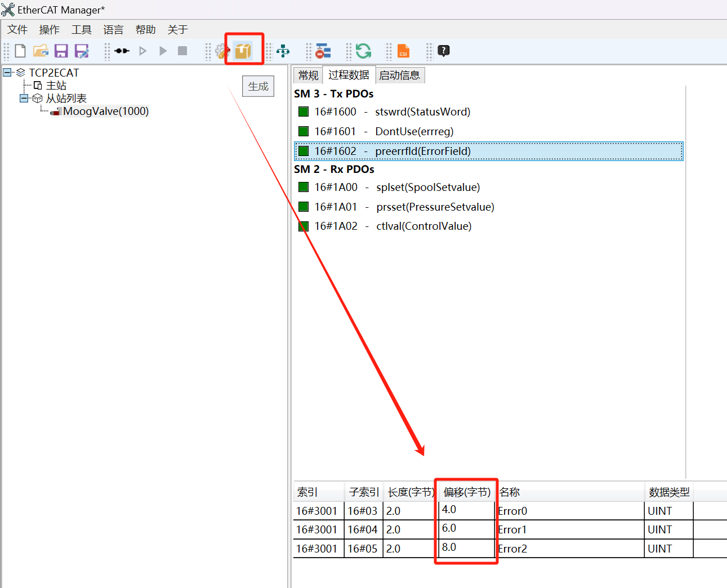
Task: Open the 文件 menu
Action: [17, 29]
